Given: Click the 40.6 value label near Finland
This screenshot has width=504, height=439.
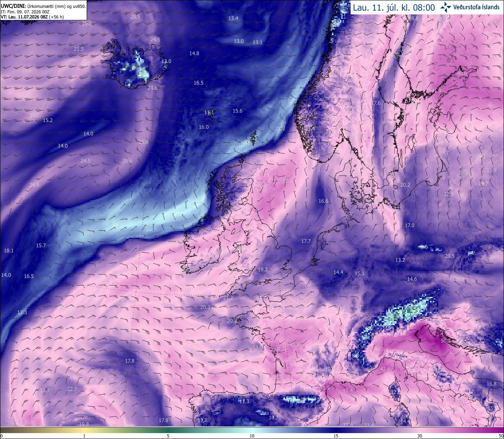Looking at the screenshot, I should (x=462, y=74).
